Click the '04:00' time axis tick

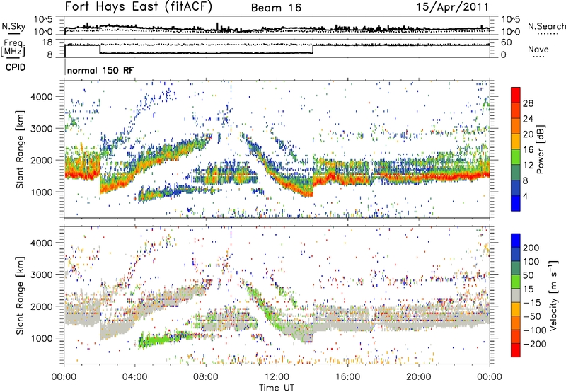(x=135, y=377)
